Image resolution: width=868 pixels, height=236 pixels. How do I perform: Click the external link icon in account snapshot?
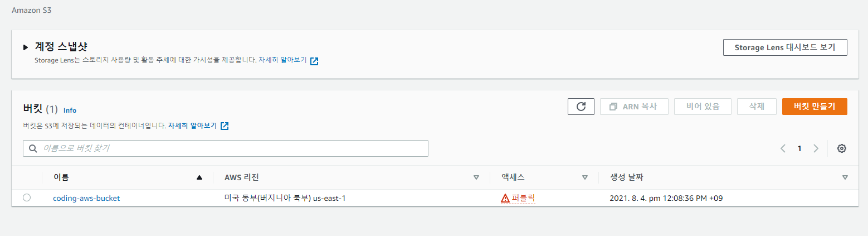pos(314,61)
